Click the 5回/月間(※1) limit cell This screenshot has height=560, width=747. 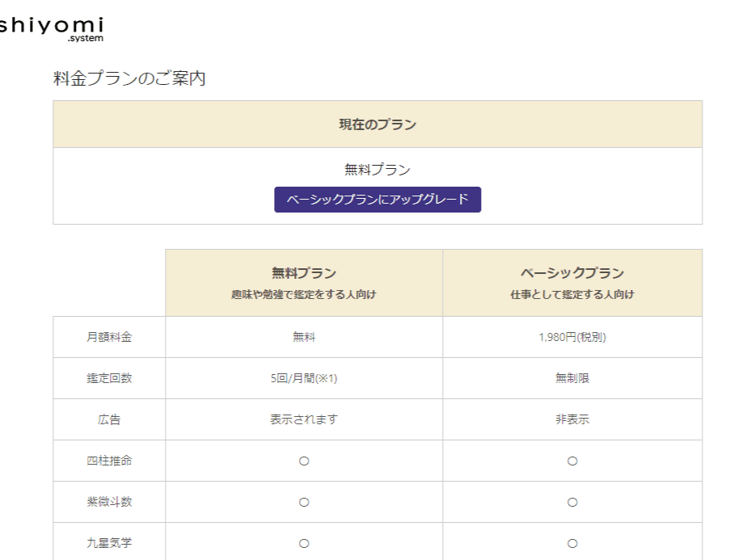303,378
